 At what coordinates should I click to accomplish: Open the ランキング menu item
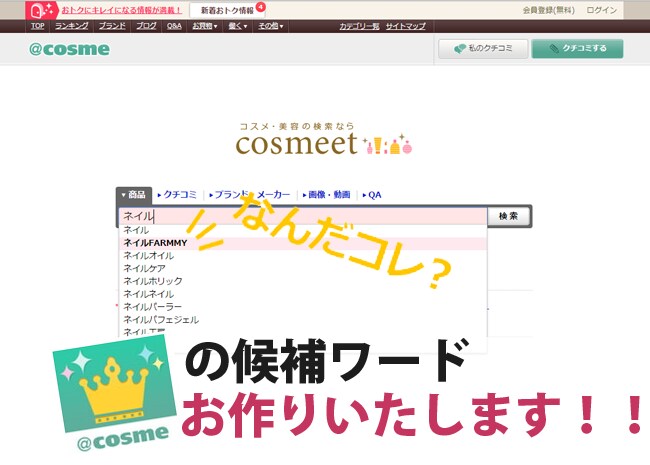click(x=72, y=26)
